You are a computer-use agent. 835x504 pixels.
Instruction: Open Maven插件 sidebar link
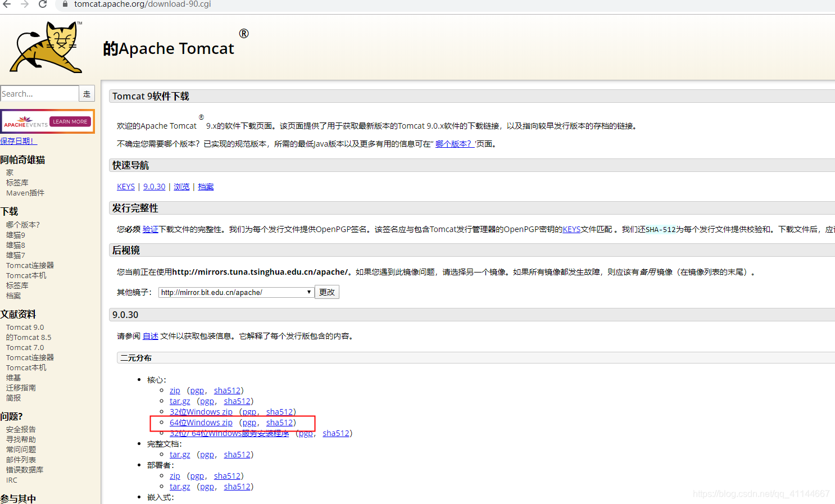[25, 193]
